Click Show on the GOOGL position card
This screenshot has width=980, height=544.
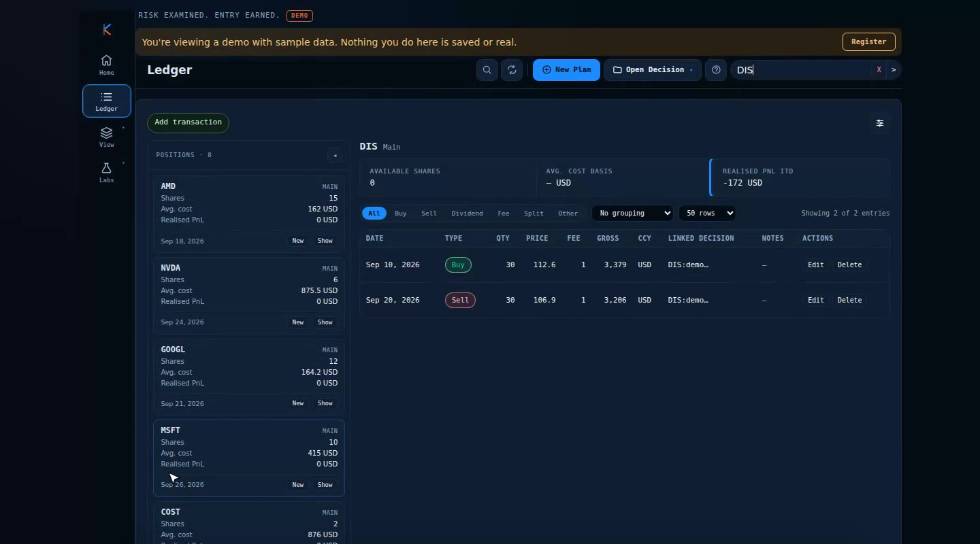[x=325, y=403]
